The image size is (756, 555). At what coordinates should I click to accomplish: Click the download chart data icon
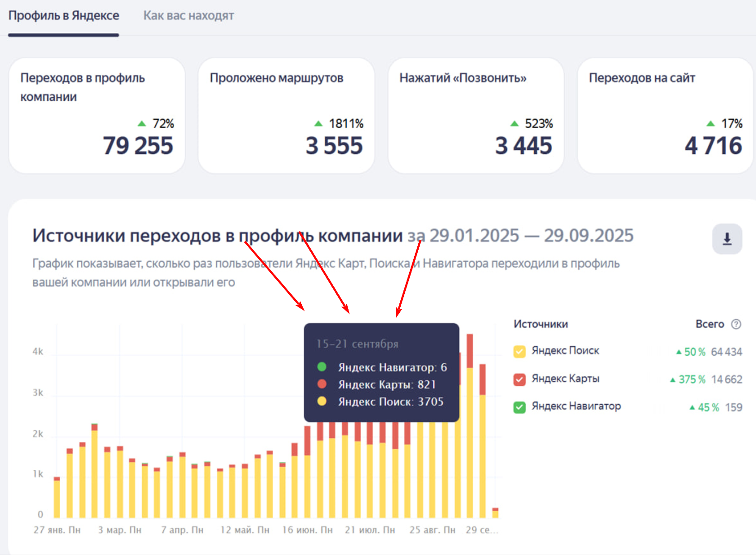point(727,239)
